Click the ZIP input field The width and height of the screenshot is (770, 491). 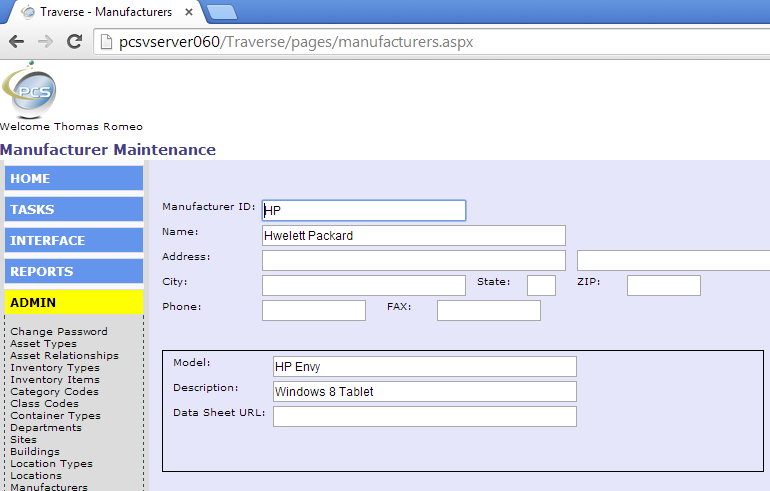tap(663, 285)
